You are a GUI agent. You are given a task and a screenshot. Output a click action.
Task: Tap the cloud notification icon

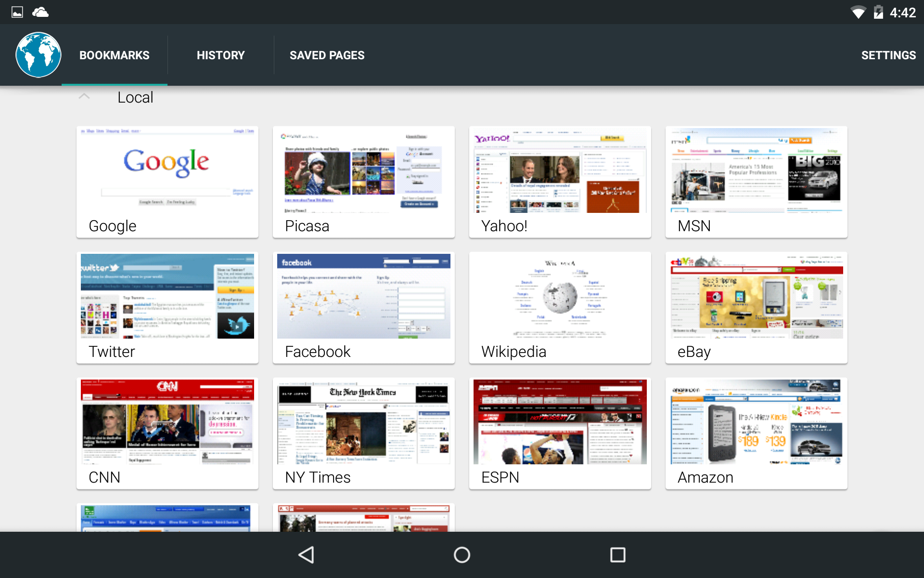(x=40, y=12)
